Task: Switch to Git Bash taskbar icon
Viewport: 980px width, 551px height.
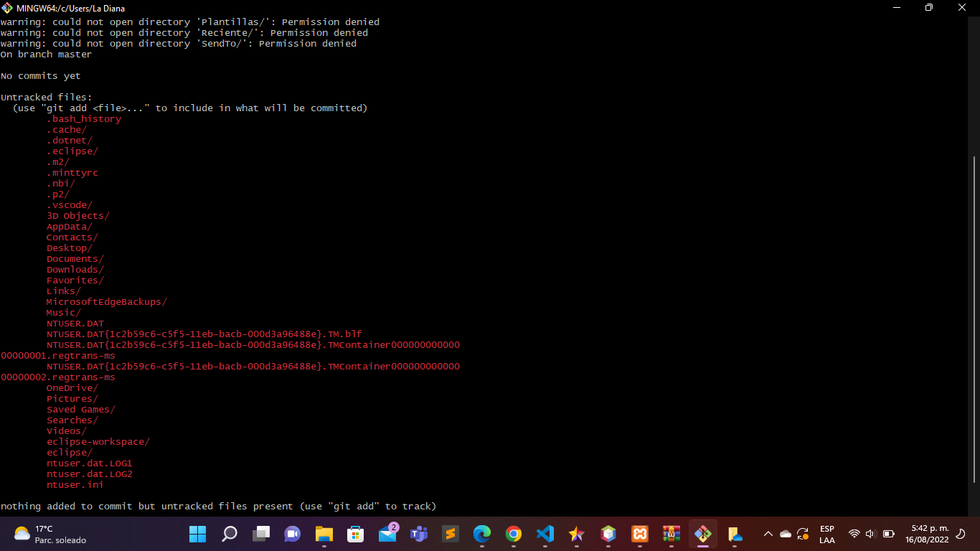Action: (703, 534)
